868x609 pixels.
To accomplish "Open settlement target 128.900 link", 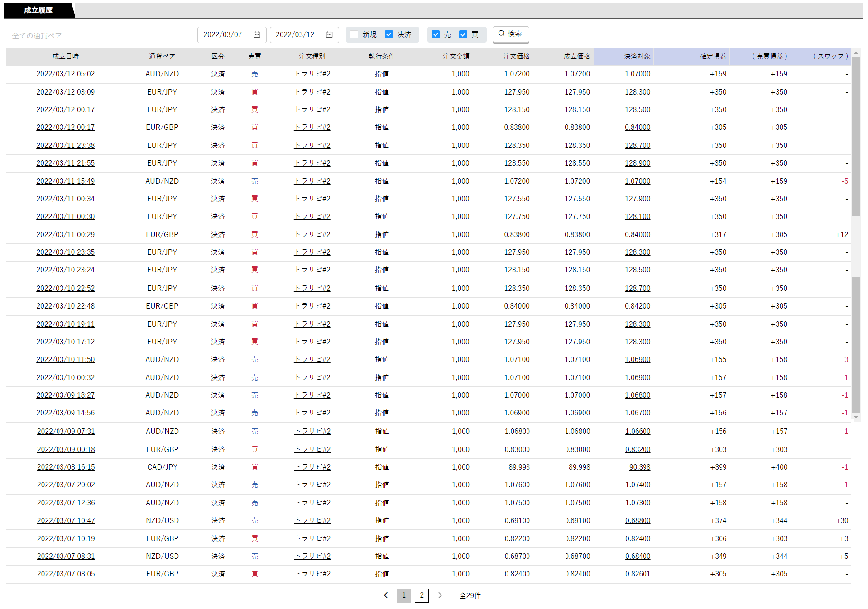I will 638,163.
